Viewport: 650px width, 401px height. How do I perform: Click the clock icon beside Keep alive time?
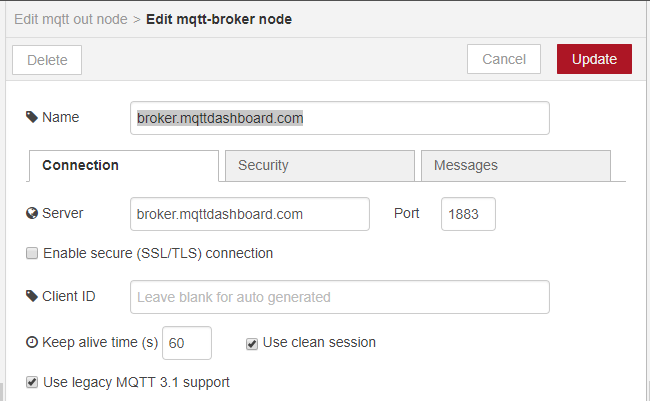32,342
